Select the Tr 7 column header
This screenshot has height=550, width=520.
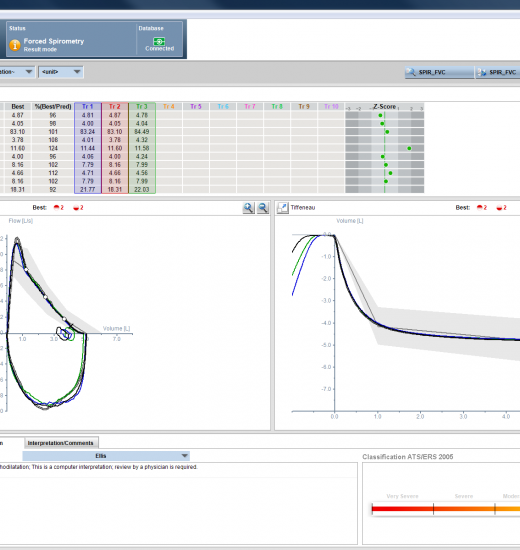[x=250, y=106]
